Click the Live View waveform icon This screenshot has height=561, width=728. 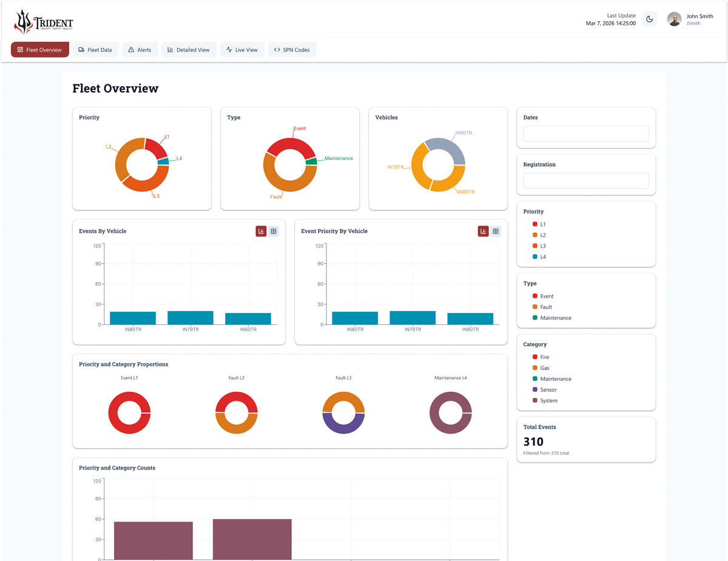[229, 49]
